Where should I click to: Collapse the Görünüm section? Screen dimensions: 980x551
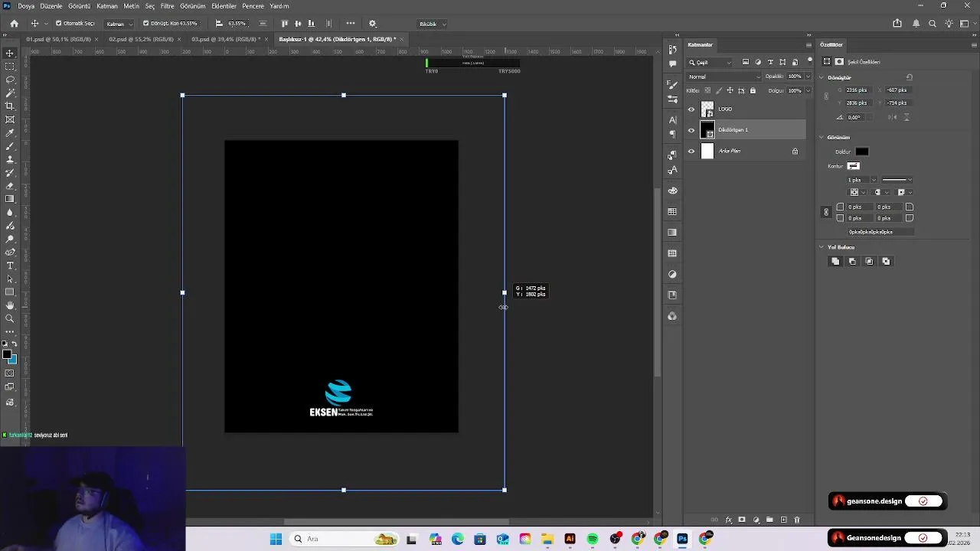822,138
